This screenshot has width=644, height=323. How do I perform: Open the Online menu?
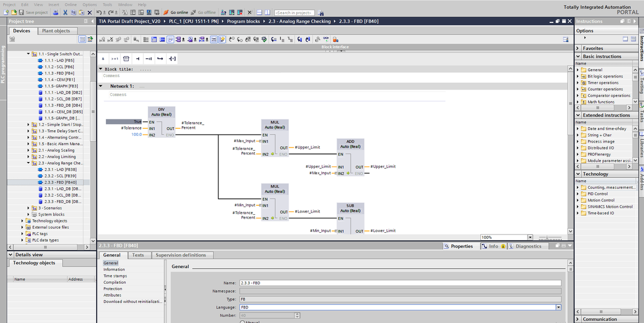[71, 4]
